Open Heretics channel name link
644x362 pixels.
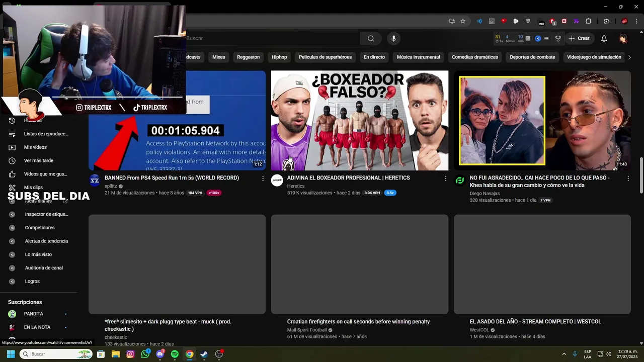click(296, 187)
